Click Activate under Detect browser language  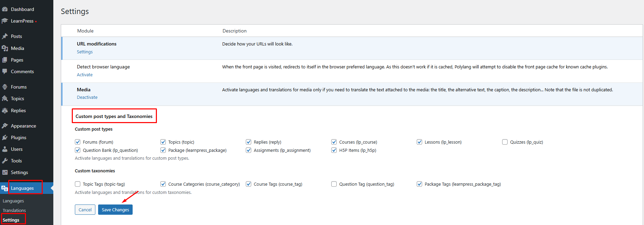(x=85, y=75)
